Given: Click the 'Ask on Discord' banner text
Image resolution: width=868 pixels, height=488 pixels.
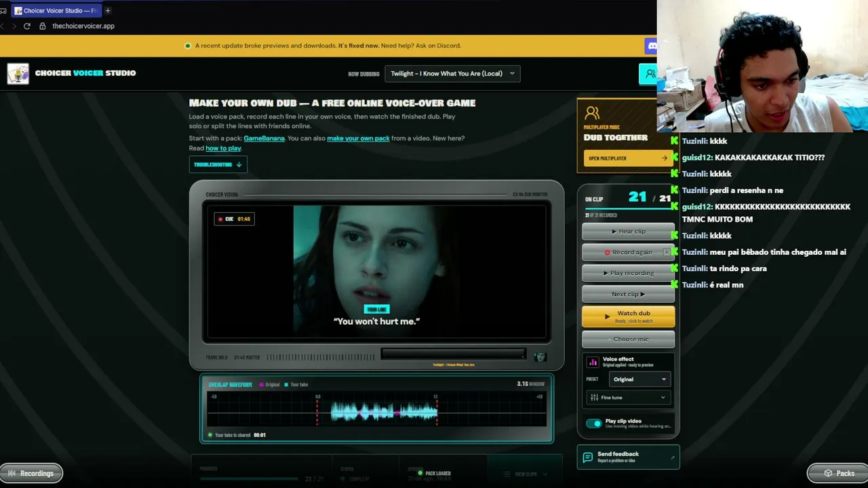Looking at the screenshot, I should 437,46.
